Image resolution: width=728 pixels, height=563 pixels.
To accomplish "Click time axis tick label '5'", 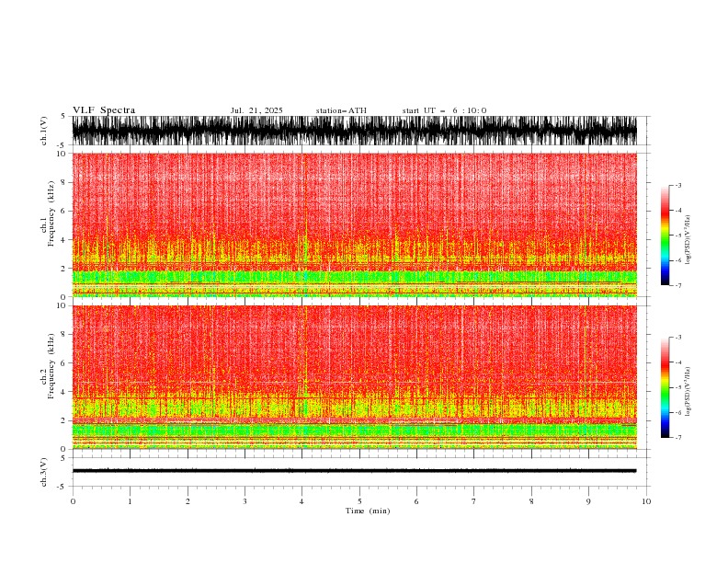I will pyautogui.click(x=359, y=501).
